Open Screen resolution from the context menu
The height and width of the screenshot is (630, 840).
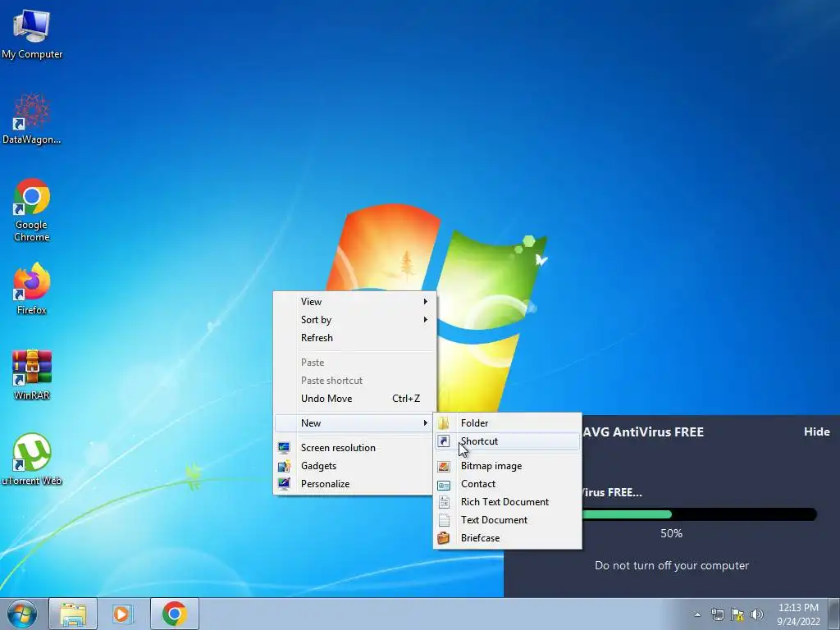(x=354, y=448)
